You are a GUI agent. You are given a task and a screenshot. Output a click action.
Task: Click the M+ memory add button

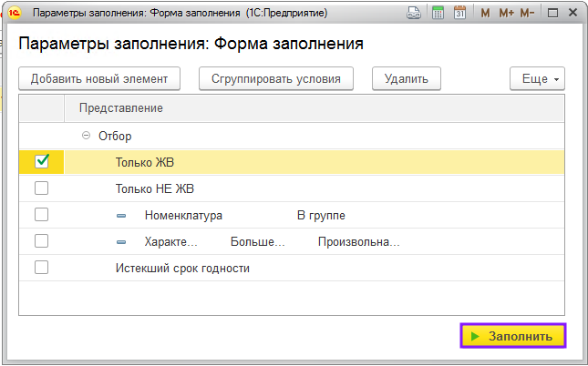(507, 13)
